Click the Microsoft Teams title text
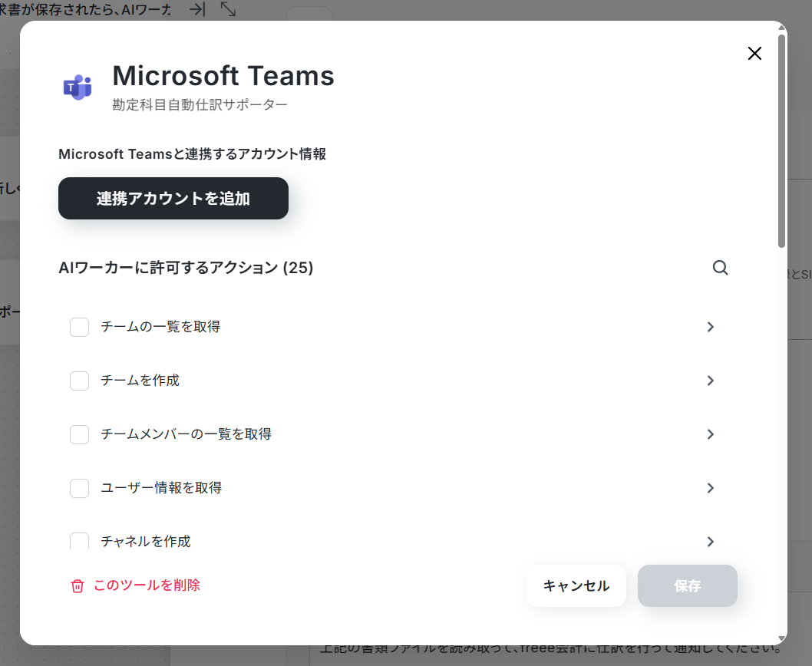812x666 pixels. (x=223, y=76)
